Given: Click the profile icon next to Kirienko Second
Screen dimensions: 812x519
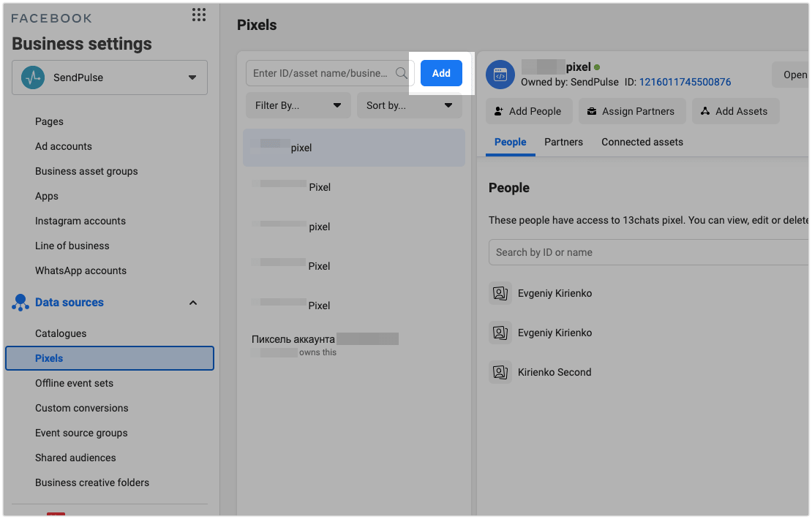Looking at the screenshot, I should pyautogui.click(x=500, y=372).
